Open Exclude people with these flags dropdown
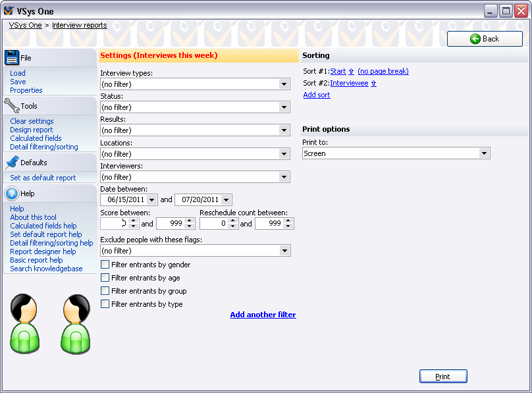The width and height of the screenshot is (532, 393). pos(284,251)
